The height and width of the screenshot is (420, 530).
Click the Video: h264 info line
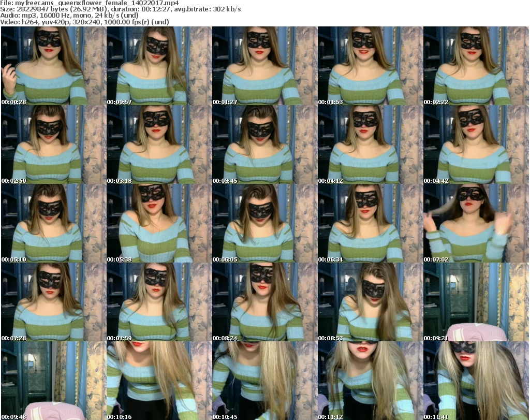84,22
